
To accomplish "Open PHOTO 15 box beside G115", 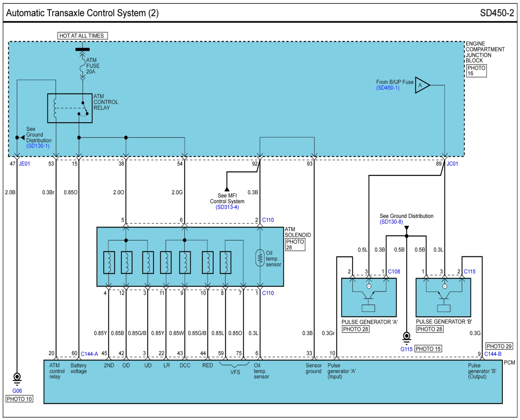I will click(x=428, y=349).
